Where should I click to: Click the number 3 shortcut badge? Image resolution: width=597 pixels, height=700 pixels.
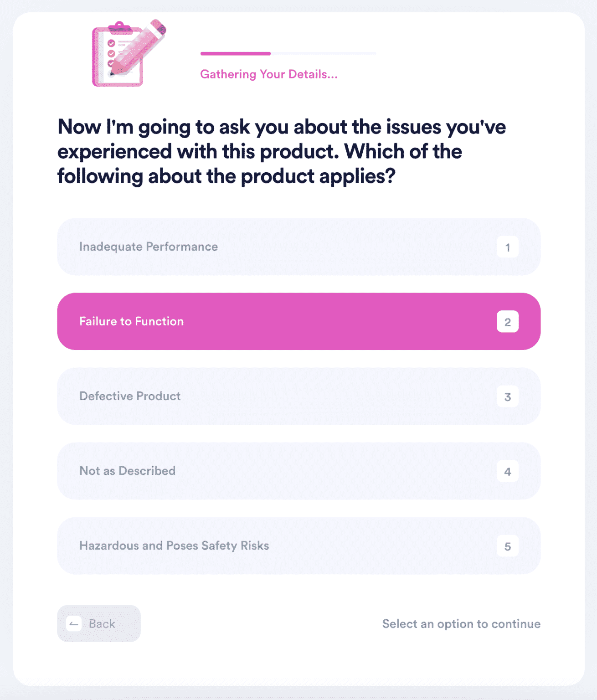507,396
